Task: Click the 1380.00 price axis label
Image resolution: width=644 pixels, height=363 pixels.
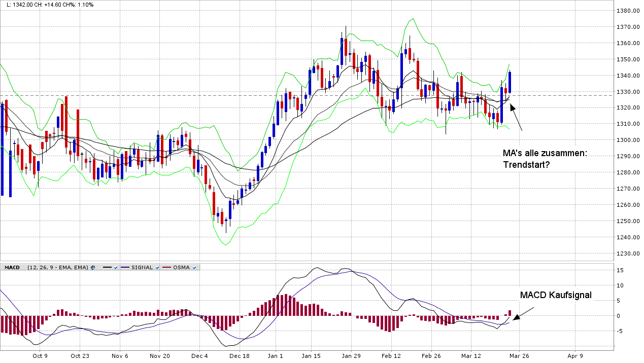Action: (x=628, y=11)
